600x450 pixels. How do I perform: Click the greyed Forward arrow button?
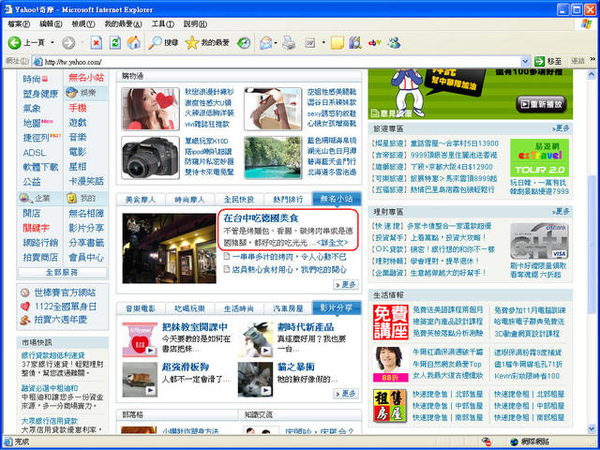68,42
